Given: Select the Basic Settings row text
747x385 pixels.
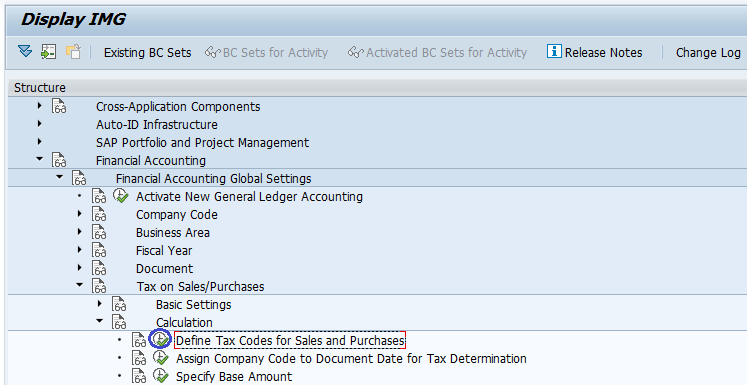Looking at the screenshot, I should click(x=193, y=305).
